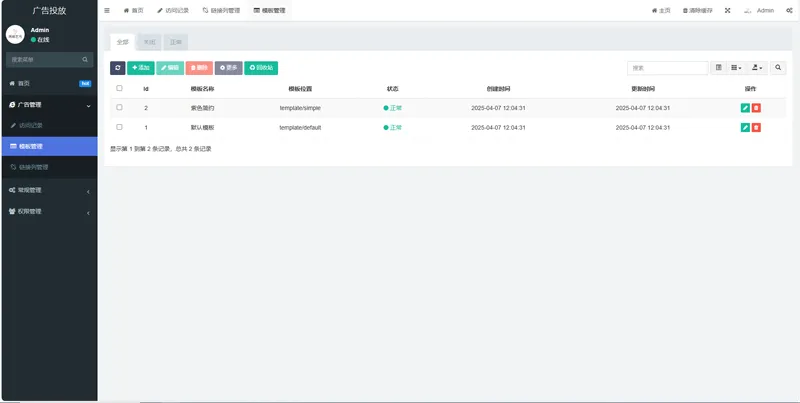Click the edit pencil icon for row 2
The image size is (800, 403).
(745, 107)
